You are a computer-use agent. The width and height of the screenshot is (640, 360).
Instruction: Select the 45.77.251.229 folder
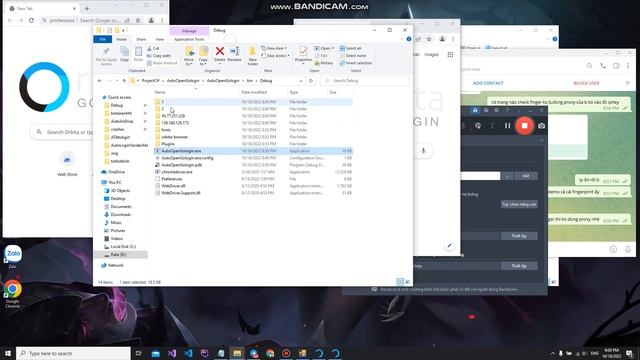click(x=253, y=116)
